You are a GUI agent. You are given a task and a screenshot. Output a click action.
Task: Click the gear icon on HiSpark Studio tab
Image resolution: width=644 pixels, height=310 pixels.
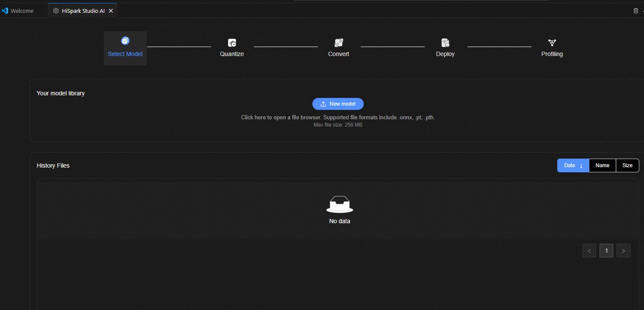tap(56, 11)
